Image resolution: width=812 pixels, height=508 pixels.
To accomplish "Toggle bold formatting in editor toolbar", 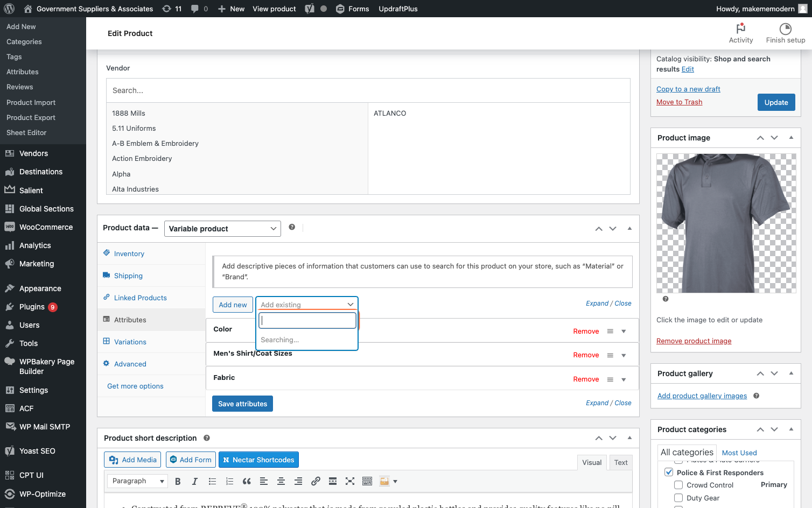I will (178, 482).
